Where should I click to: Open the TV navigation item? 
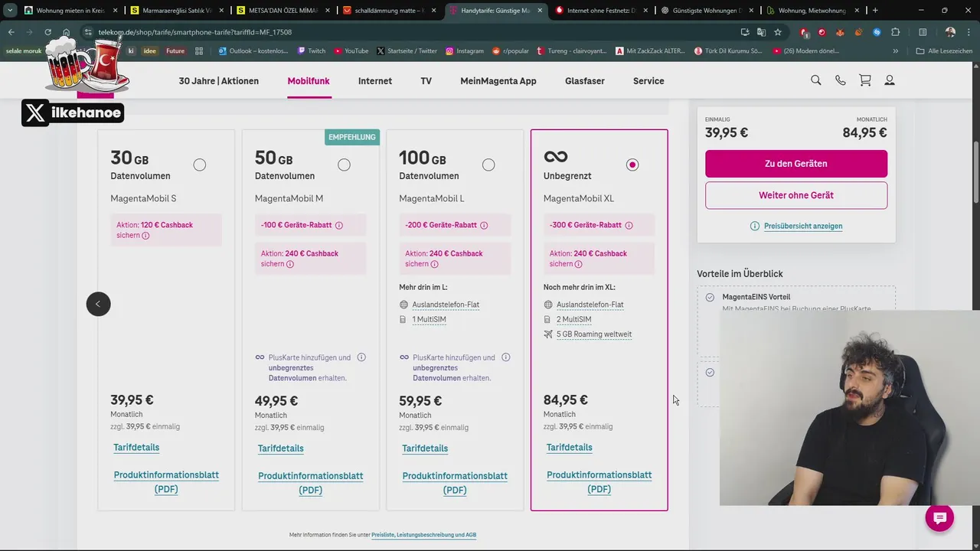point(426,80)
